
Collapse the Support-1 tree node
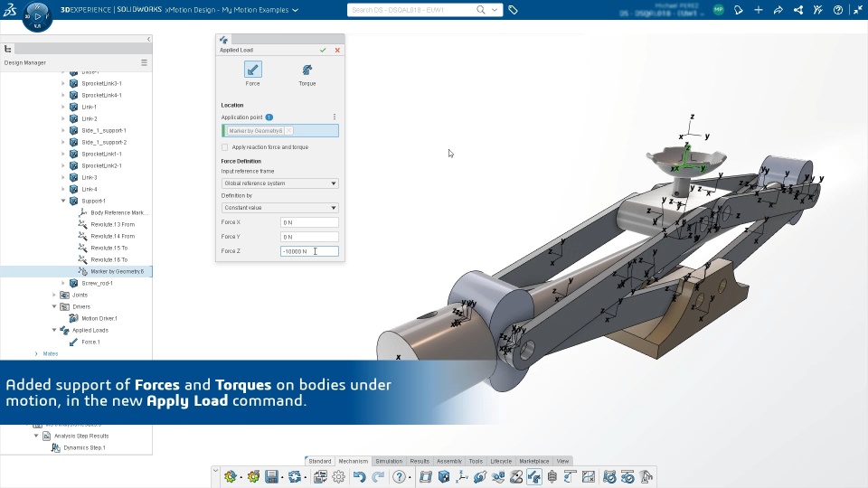point(63,201)
